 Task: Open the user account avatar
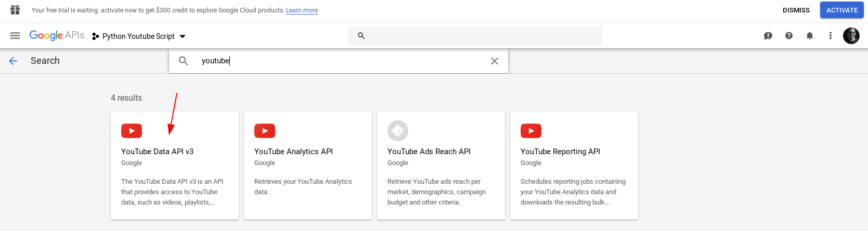point(851,36)
